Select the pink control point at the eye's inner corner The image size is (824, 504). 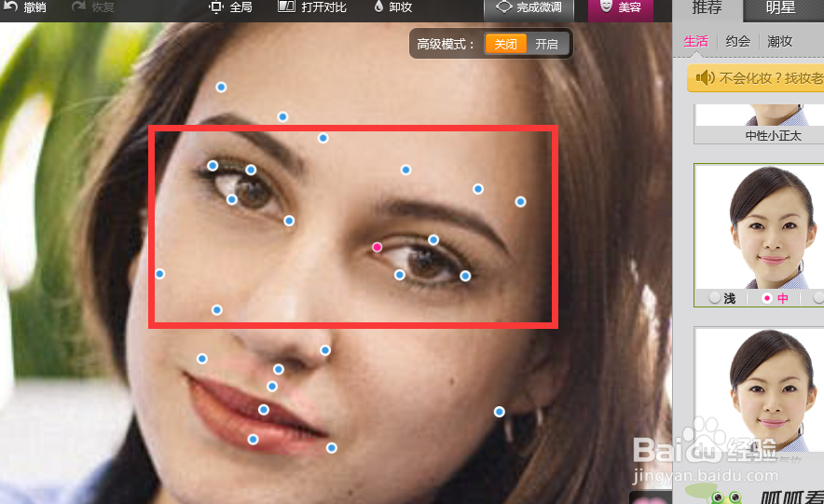coord(377,247)
